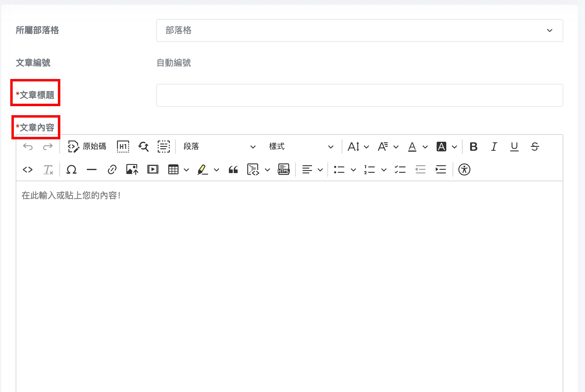Screen dimensions: 585x392
Task: Open the 部落格 select box
Action: (x=359, y=30)
